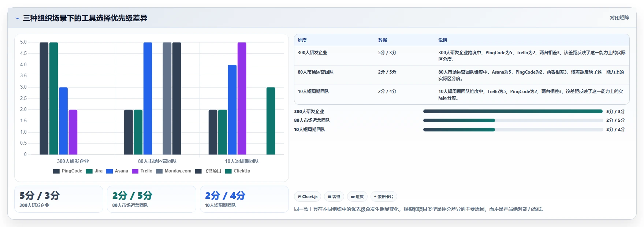Open the 2分 / 5分 stat card
644x227 pixels.
[x=152, y=199]
